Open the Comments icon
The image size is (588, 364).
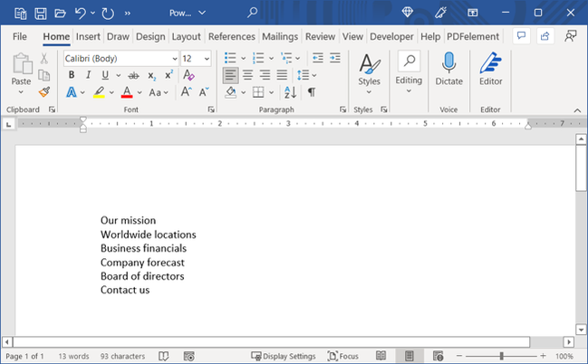coord(521,36)
